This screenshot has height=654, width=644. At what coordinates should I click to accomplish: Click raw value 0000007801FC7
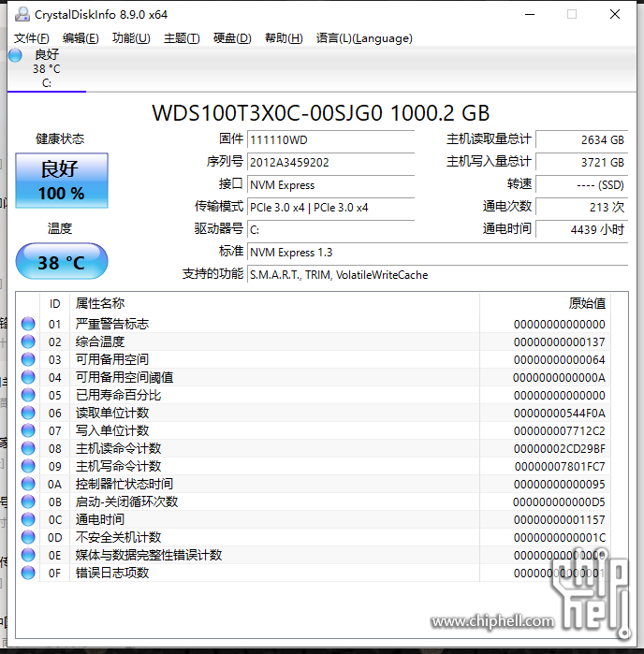560,466
